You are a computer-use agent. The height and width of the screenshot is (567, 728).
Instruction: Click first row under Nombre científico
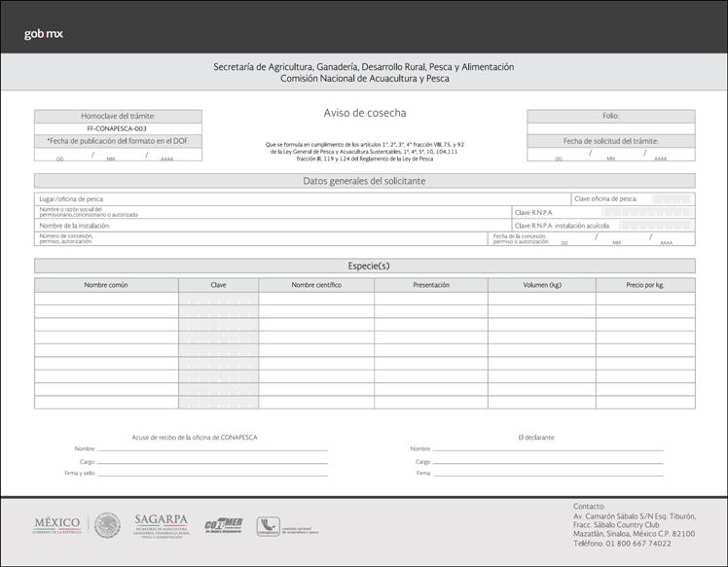click(316, 299)
